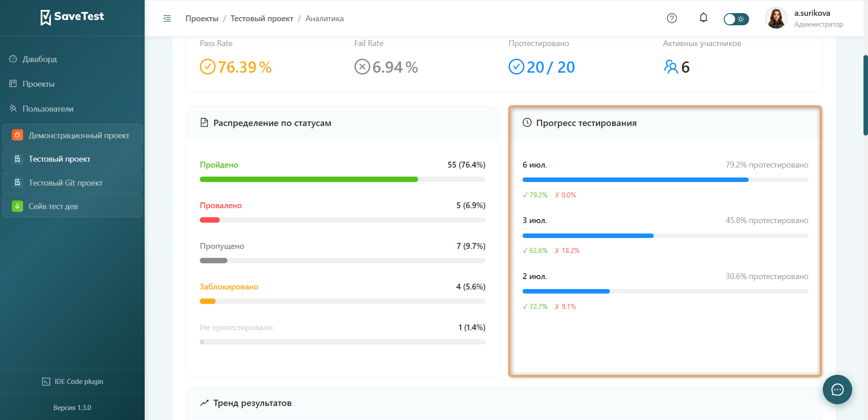Click the Тестовый проект item icon
Screen dimensions: 868x420
pyautogui.click(x=17, y=159)
